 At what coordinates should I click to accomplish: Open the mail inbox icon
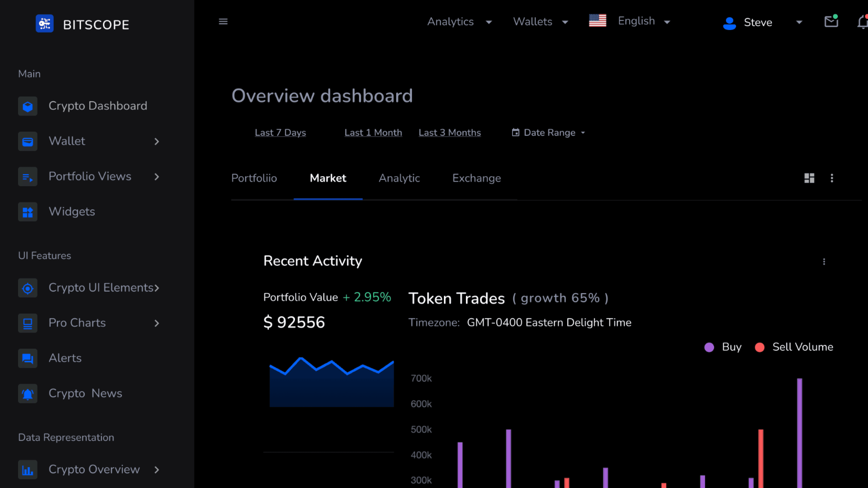[831, 21]
